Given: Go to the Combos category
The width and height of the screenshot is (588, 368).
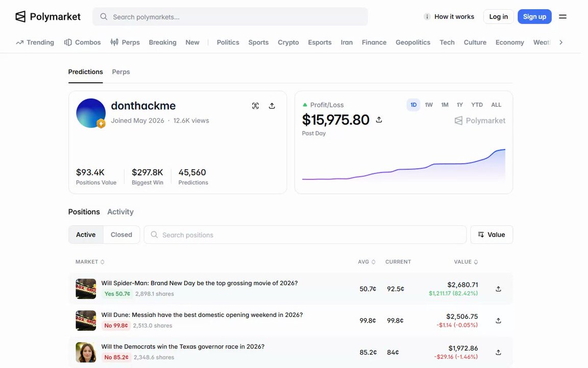Looking at the screenshot, I should pos(83,42).
